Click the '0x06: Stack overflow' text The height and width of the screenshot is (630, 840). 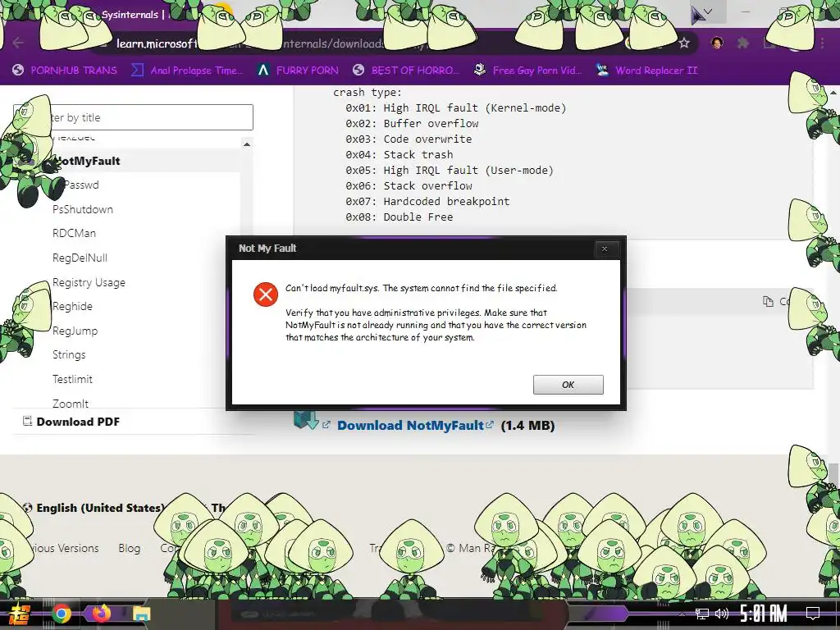(x=409, y=185)
